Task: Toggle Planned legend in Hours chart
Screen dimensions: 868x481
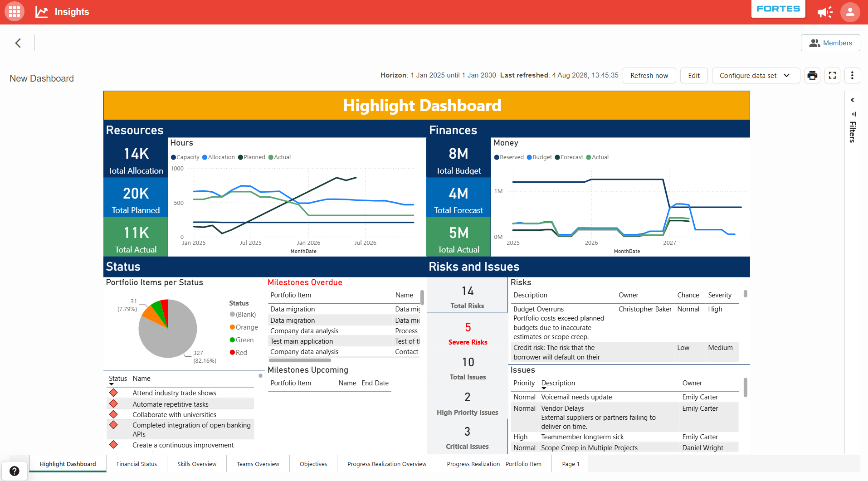Action: pyautogui.click(x=252, y=157)
